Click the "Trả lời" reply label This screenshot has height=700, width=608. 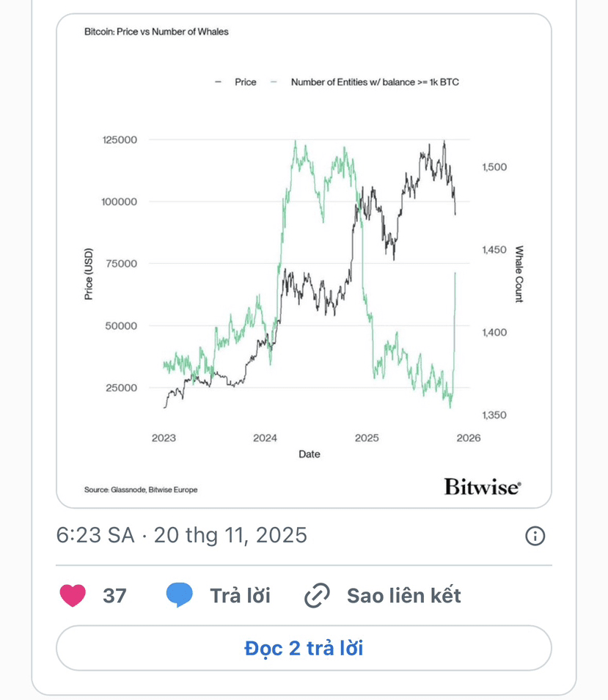tap(240, 596)
